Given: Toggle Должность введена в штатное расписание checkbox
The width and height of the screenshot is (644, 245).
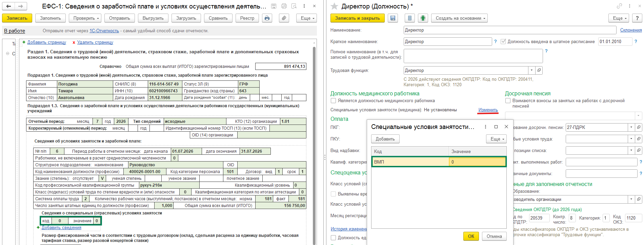Looking at the screenshot, I should point(503,41).
